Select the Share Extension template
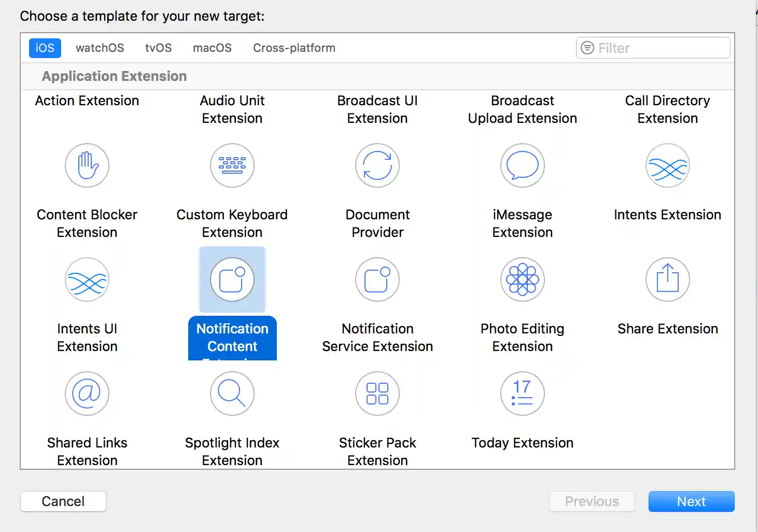This screenshot has height=532, width=758. pyautogui.click(x=667, y=280)
